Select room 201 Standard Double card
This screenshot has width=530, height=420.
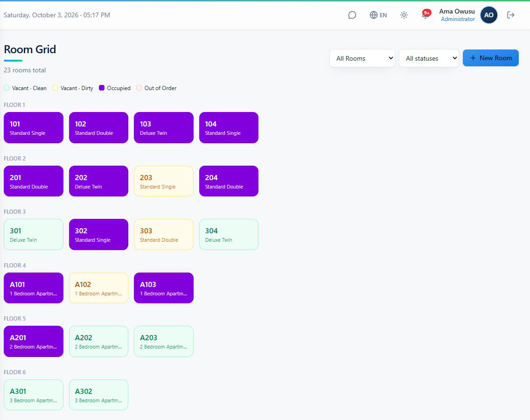pyautogui.click(x=34, y=181)
